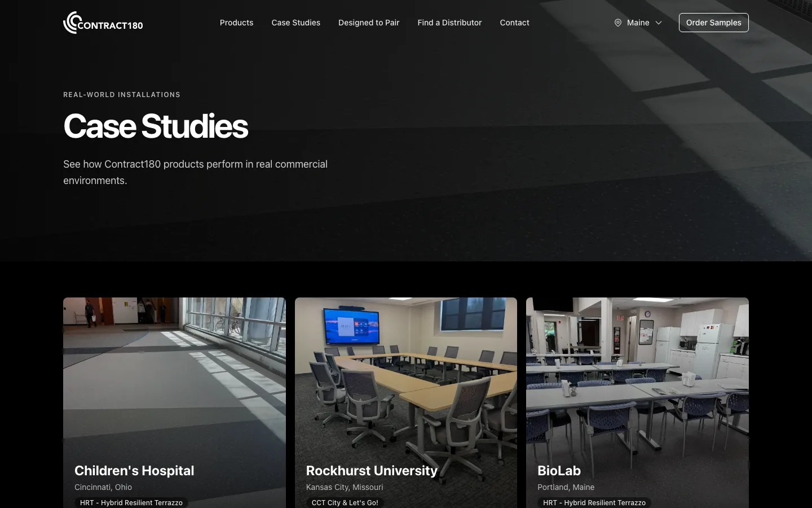Open the Products menu
Screen dimensions: 812x508
pos(236,23)
